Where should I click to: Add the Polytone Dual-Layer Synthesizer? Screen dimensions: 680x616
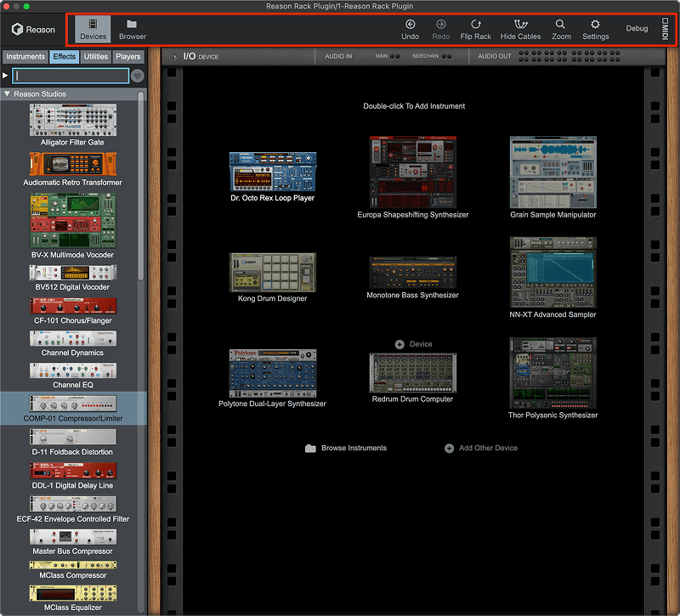click(x=272, y=378)
